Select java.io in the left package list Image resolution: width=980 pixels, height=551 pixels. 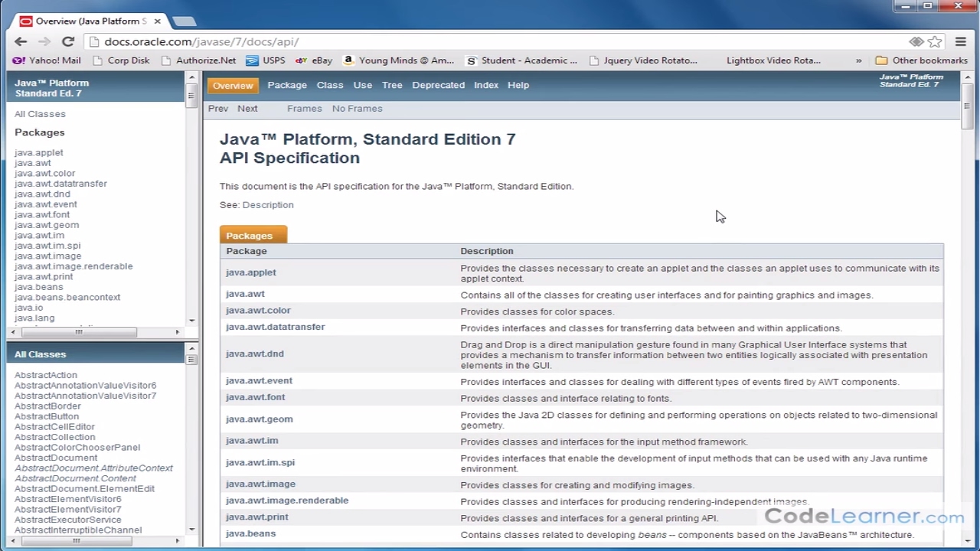[x=28, y=308]
